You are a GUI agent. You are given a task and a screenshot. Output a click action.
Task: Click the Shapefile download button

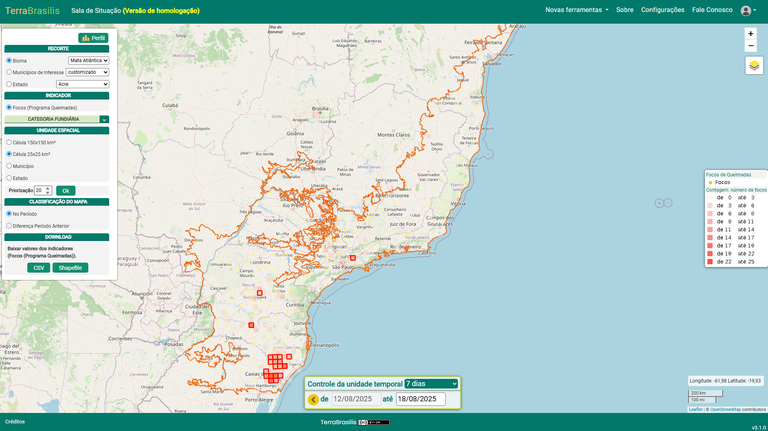[x=70, y=268]
